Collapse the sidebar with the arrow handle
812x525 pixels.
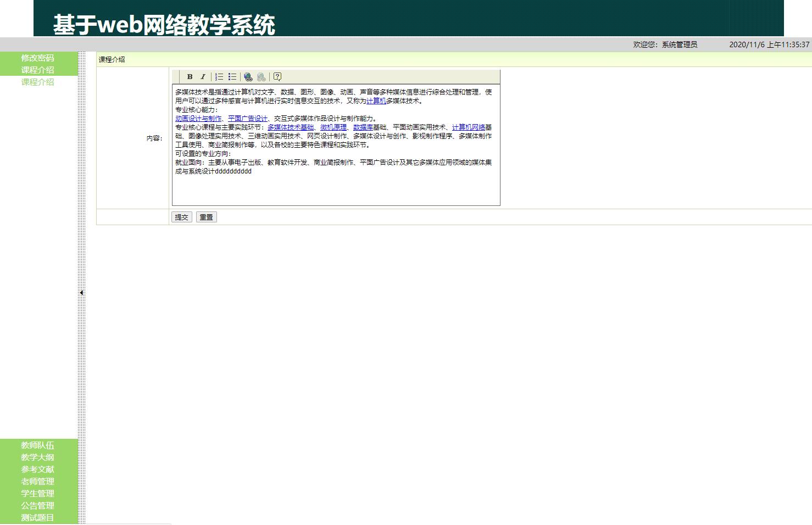tap(81, 293)
